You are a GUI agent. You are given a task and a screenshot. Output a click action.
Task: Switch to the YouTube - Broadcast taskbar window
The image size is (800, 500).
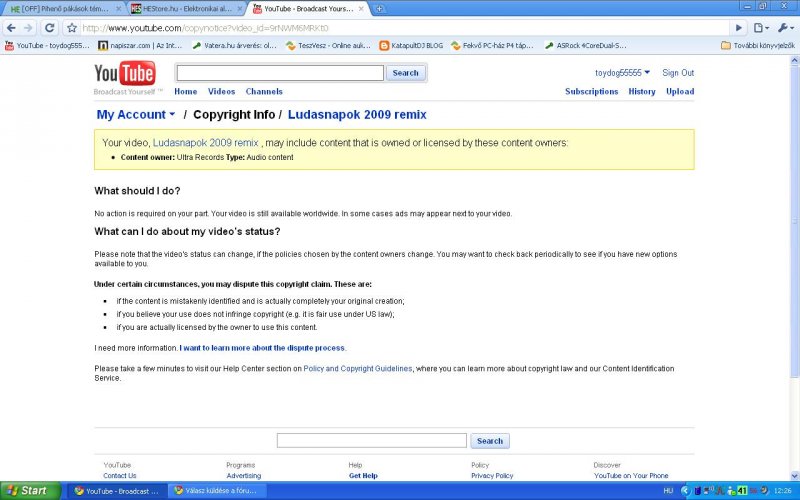pyautogui.click(x=117, y=491)
